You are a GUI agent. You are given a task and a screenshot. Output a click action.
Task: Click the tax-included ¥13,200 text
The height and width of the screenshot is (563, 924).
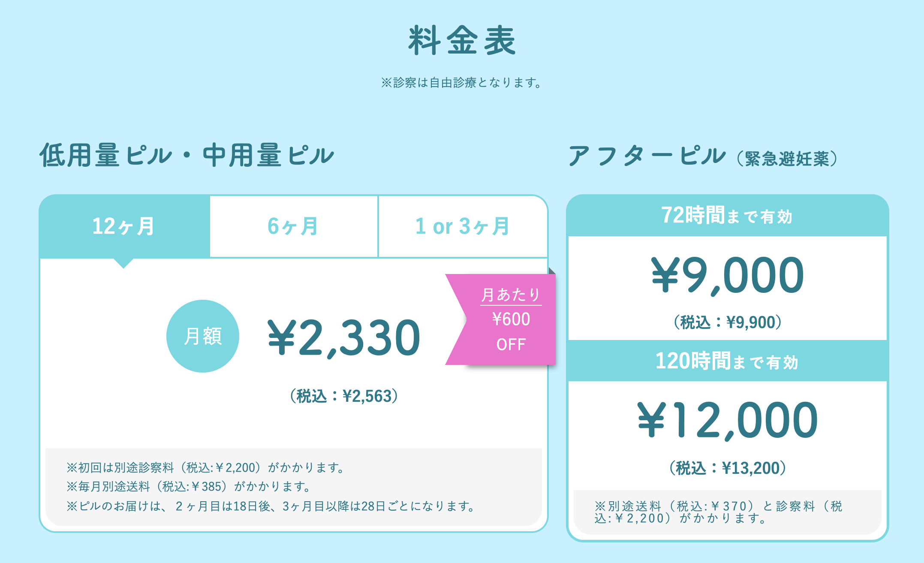728,468
